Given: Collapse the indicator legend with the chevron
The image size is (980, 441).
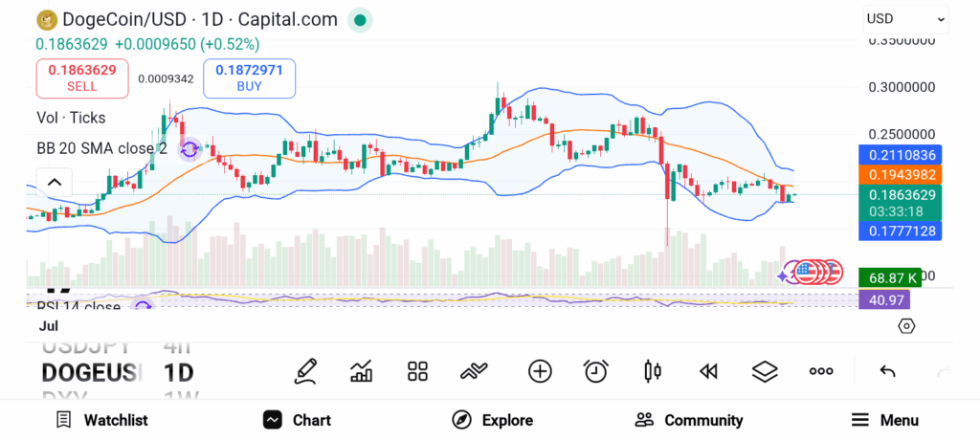Looking at the screenshot, I should [54, 182].
